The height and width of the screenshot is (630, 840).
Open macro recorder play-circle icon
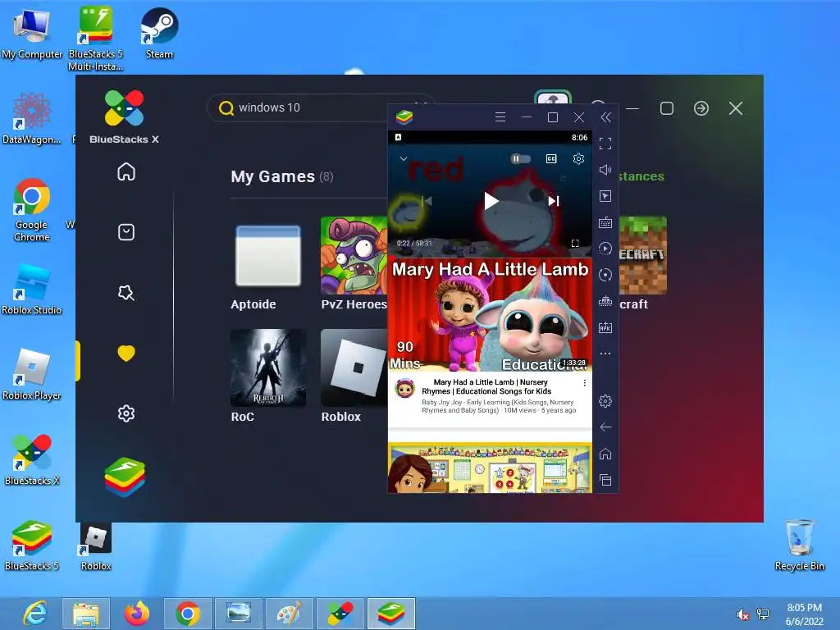[x=605, y=249]
